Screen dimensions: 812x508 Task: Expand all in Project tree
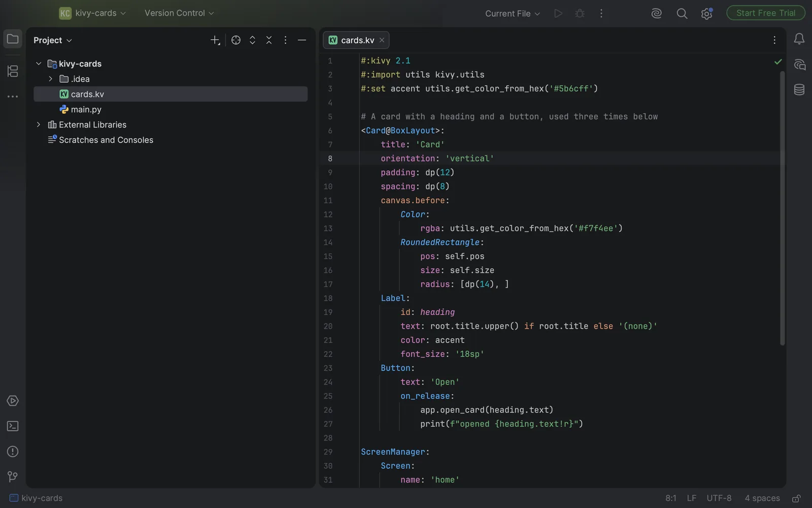point(252,40)
